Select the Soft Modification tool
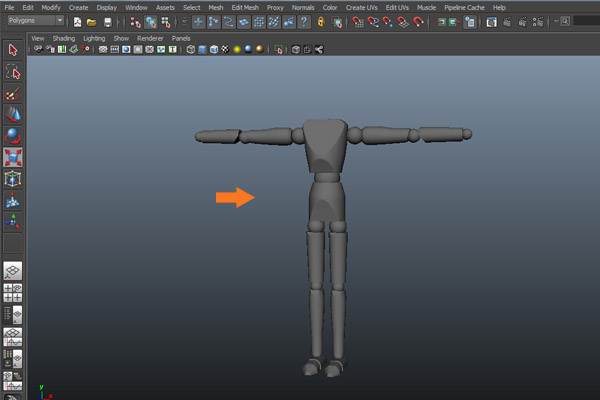Screen dimensions: 600x400 click(13, 201)
